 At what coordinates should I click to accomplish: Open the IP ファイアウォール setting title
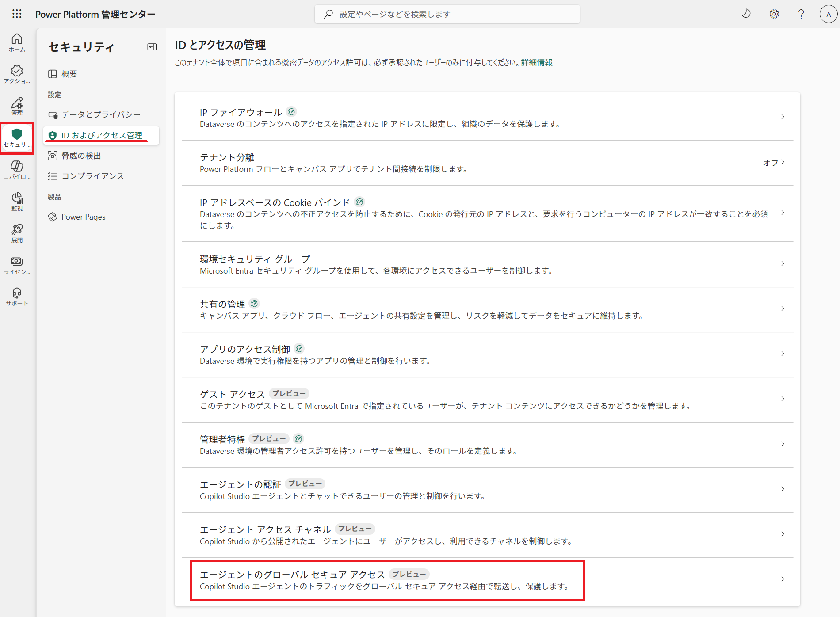coord(241,112)
